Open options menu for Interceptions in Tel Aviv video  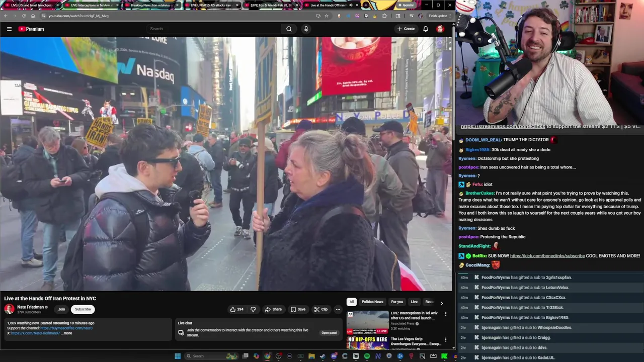click(445, 314)
